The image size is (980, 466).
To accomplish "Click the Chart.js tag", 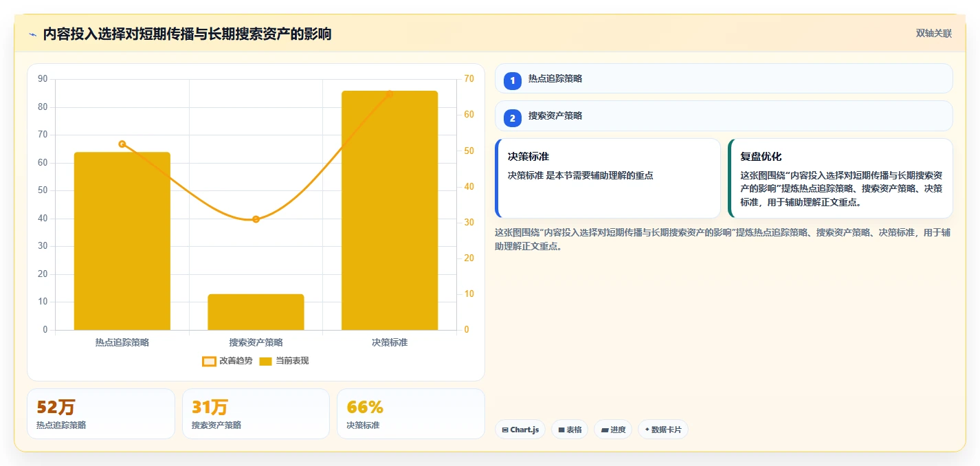I will point(521,430).
